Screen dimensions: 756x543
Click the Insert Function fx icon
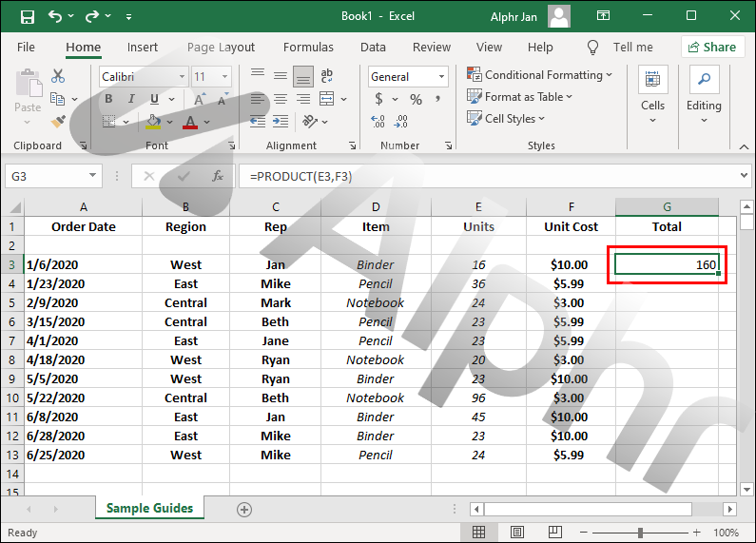pos(218,176)
